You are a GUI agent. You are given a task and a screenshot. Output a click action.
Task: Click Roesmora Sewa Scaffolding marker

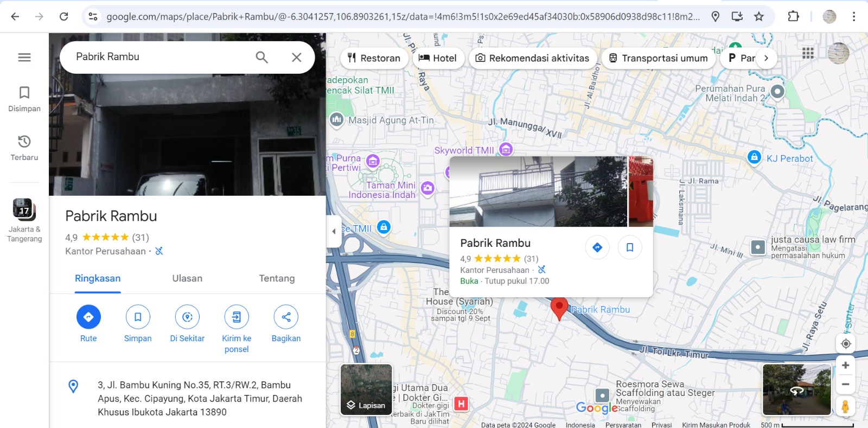click(602, 395)
